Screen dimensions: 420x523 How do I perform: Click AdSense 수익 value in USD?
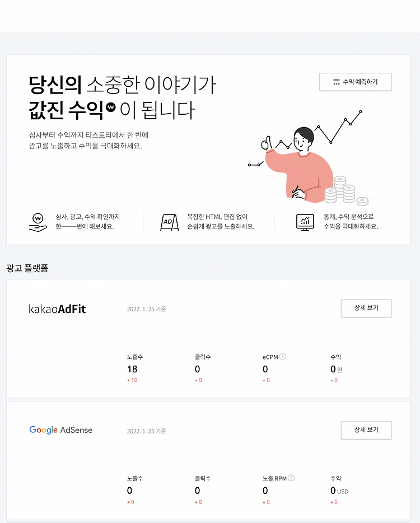(339, 491)
